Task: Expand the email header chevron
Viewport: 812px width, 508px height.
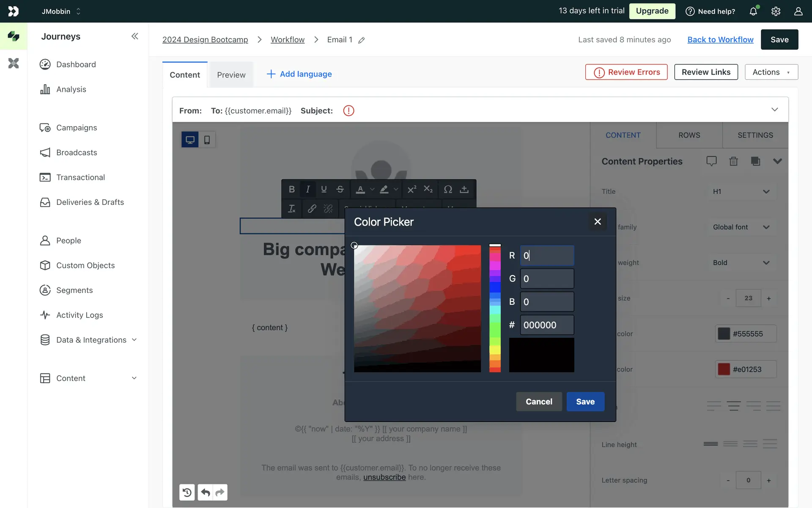Action: 774,110
